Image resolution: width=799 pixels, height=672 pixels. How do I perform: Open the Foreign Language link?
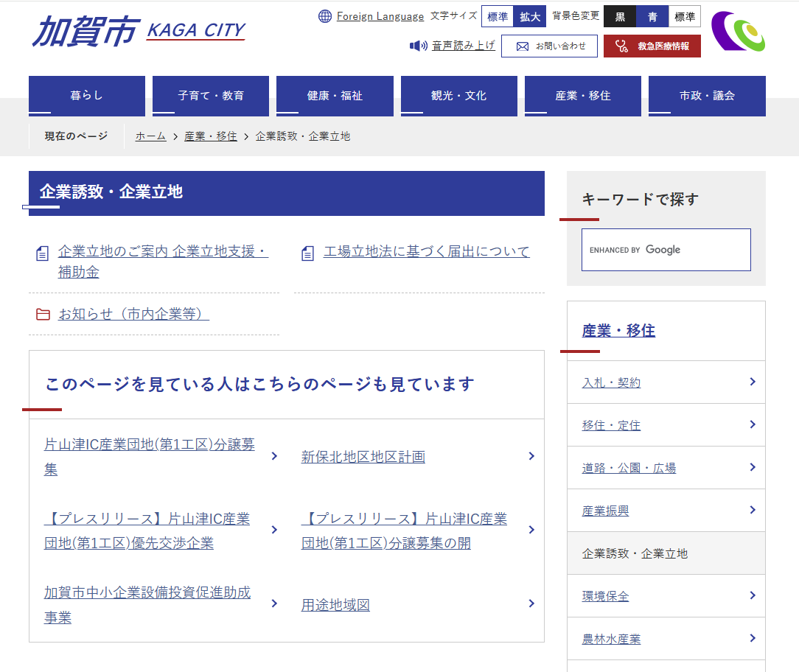tap(380, 16)
